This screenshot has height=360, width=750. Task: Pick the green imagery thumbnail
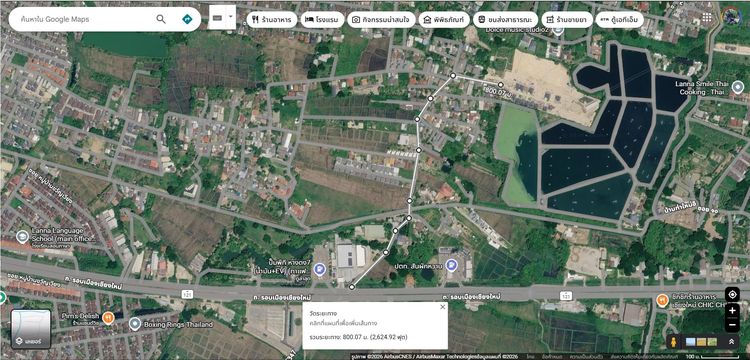click(712, 342)
